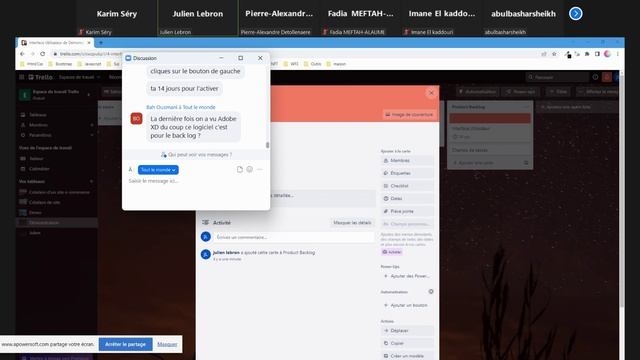Click 'Copier' card action

pos(407,343)
